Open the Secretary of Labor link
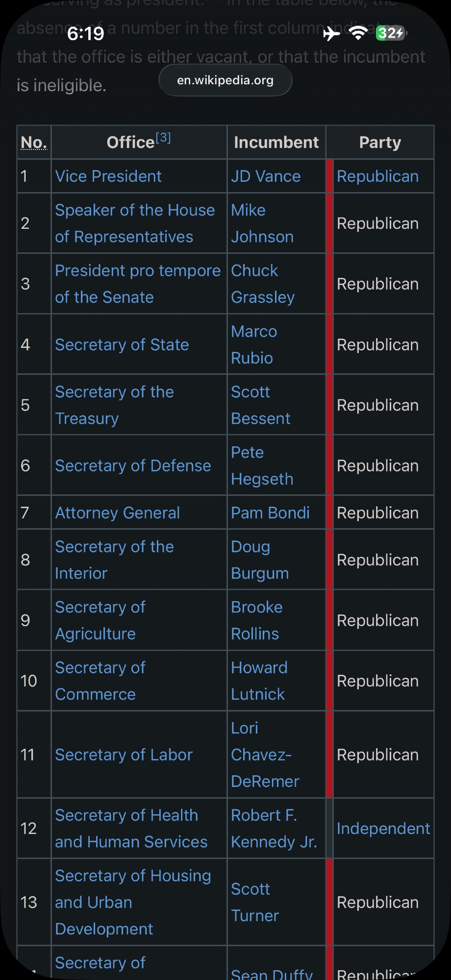 [x=124, y=755]
